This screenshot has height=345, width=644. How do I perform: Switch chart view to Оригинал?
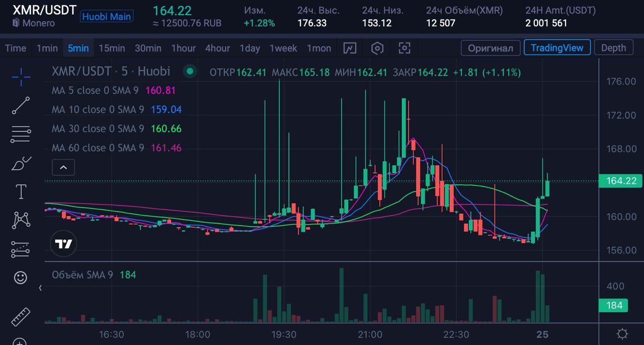pyautogui.click(x=490, y=48)
